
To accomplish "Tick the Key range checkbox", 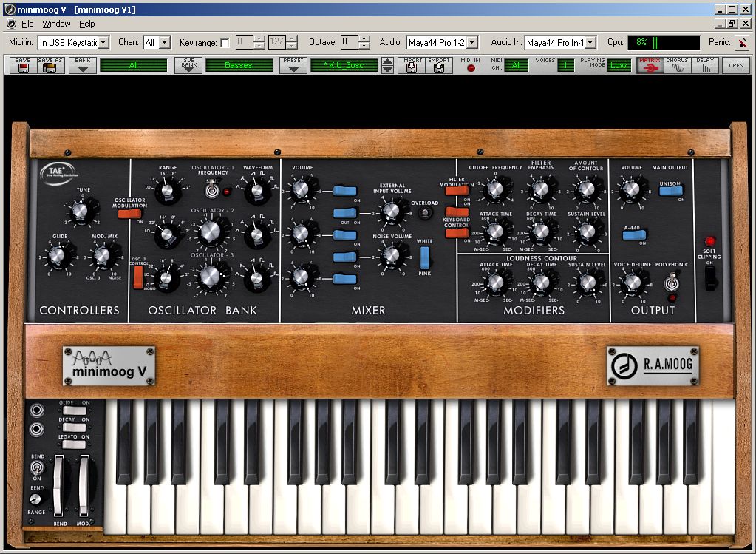I will point(225,43).
